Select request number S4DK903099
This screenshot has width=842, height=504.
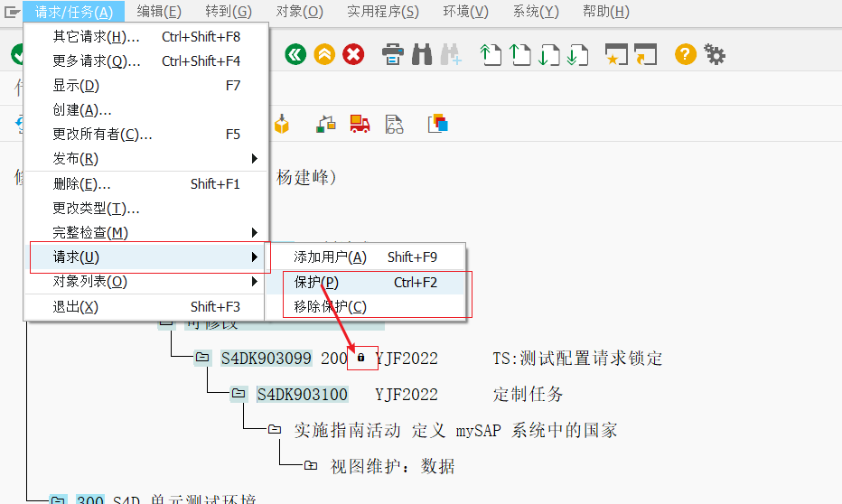coord(267,358)
